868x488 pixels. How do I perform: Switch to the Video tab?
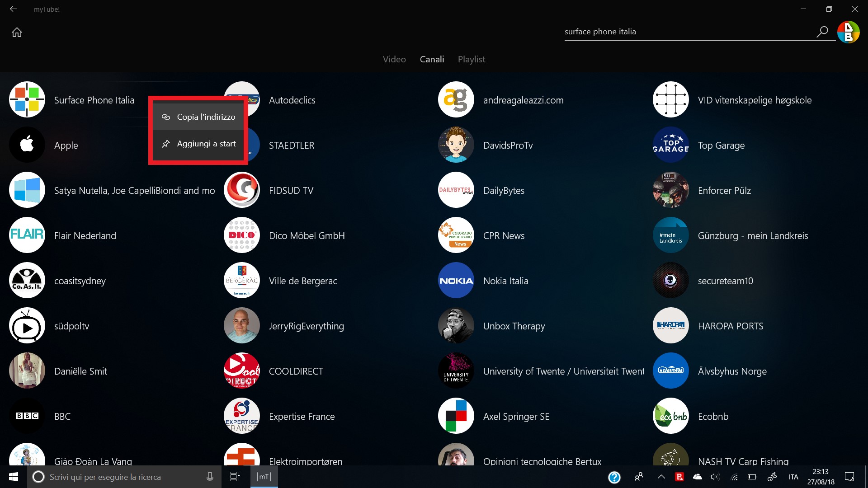[x=394, y=59]
